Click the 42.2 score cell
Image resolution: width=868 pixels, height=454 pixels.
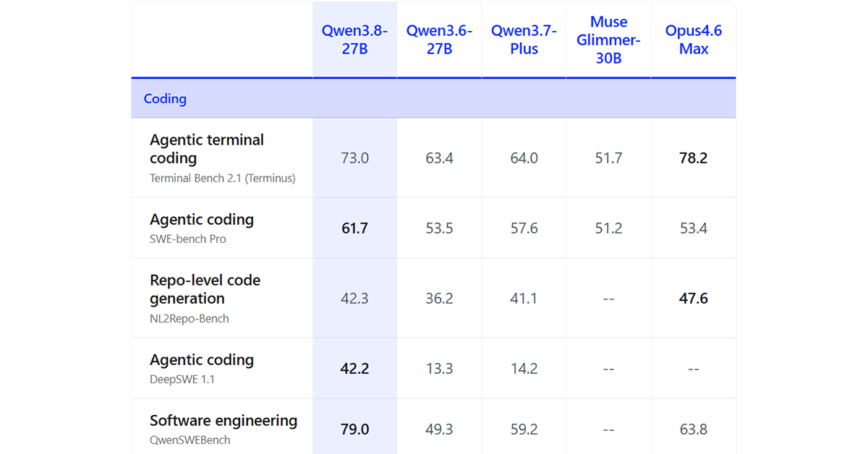click(x=354, y=369)
